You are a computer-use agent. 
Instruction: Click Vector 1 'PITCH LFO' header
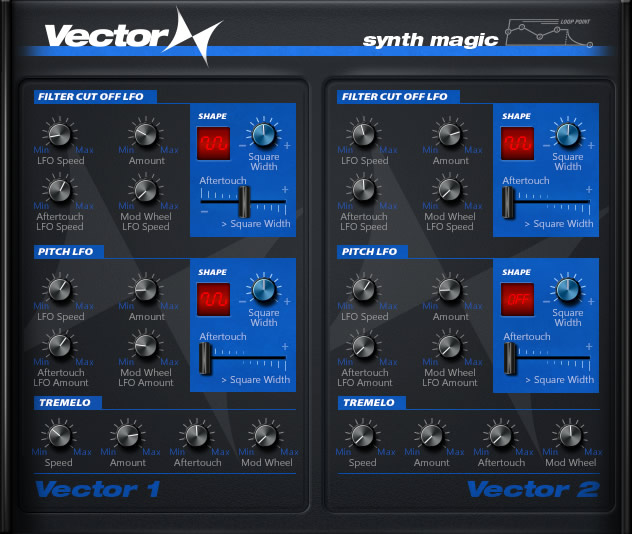69,251
